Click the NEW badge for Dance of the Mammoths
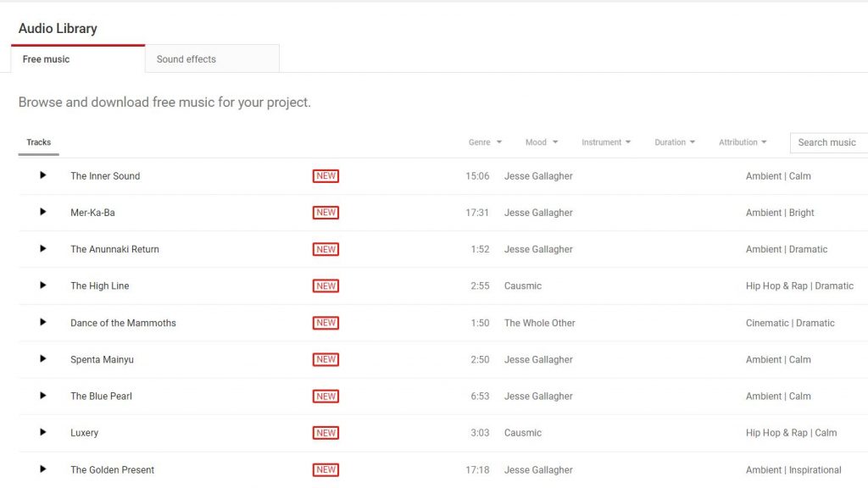 coord(325,323)
